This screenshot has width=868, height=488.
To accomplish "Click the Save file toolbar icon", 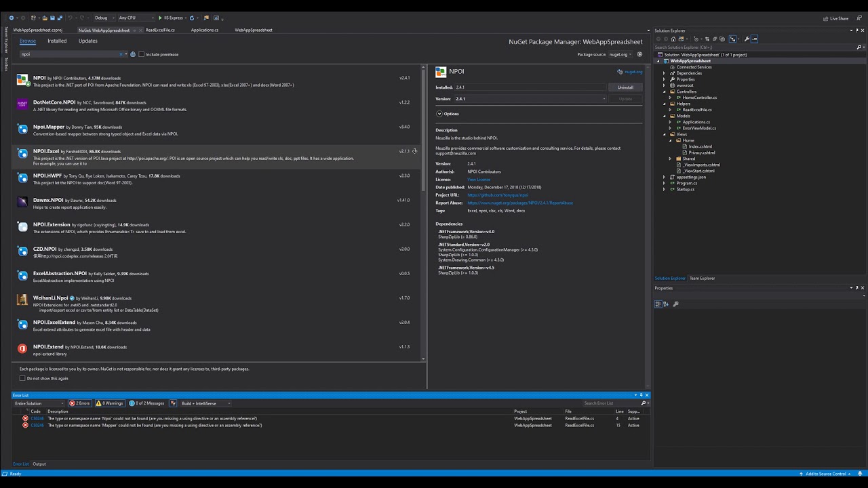I will (52, 18).
